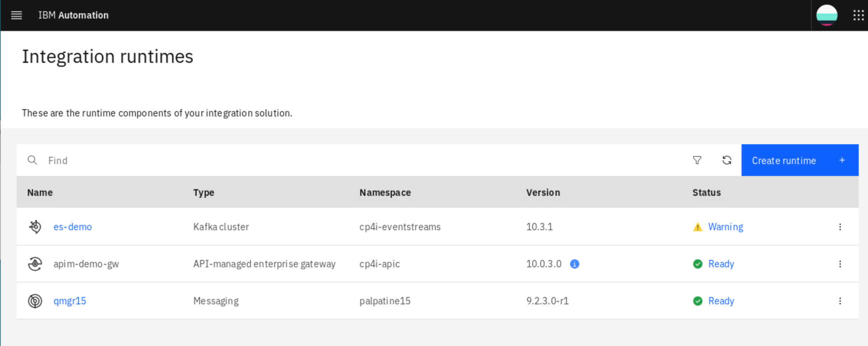Click the search magnifier icon
Image resolution: width=868 pixels, height=346 pixels.
point(32,160)
